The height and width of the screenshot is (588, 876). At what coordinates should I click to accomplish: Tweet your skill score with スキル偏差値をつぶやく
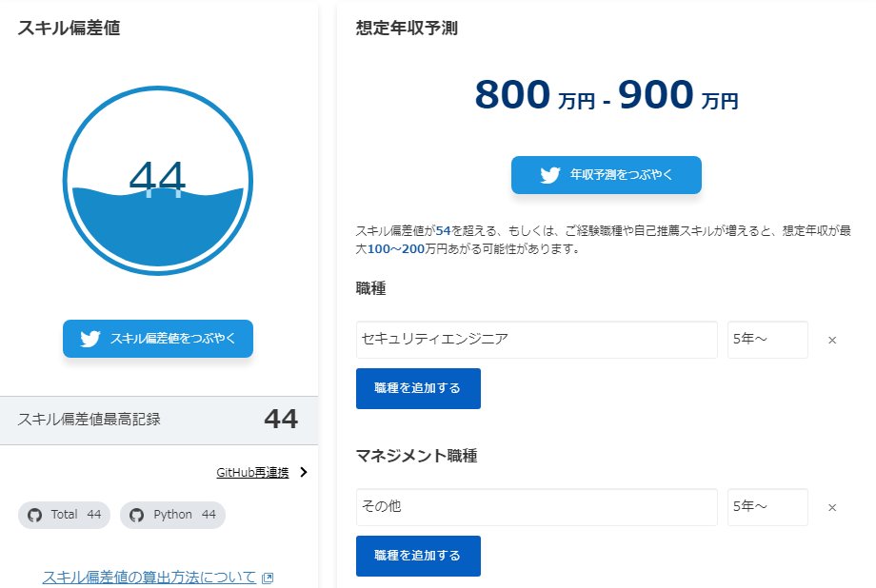click(157, 339)
